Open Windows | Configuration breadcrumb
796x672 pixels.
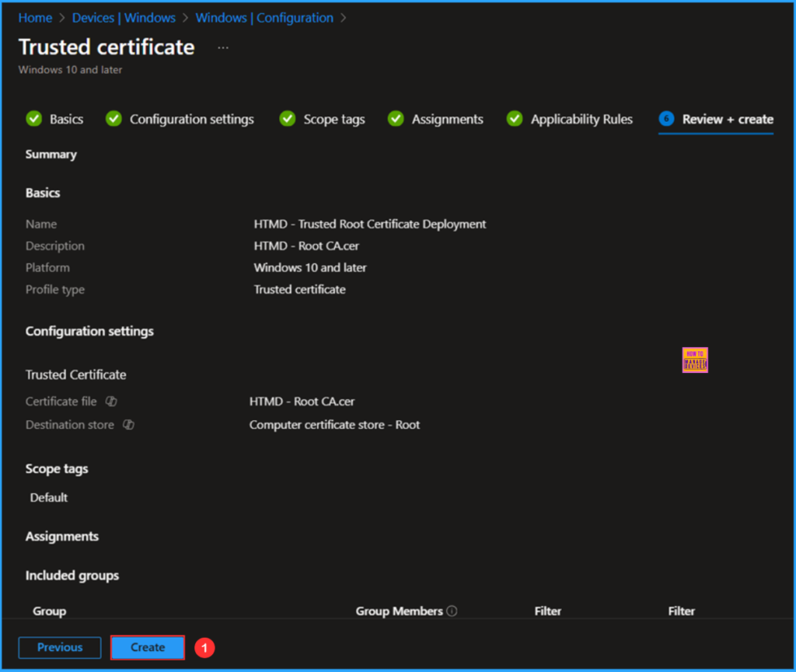[x=264, y=18]
